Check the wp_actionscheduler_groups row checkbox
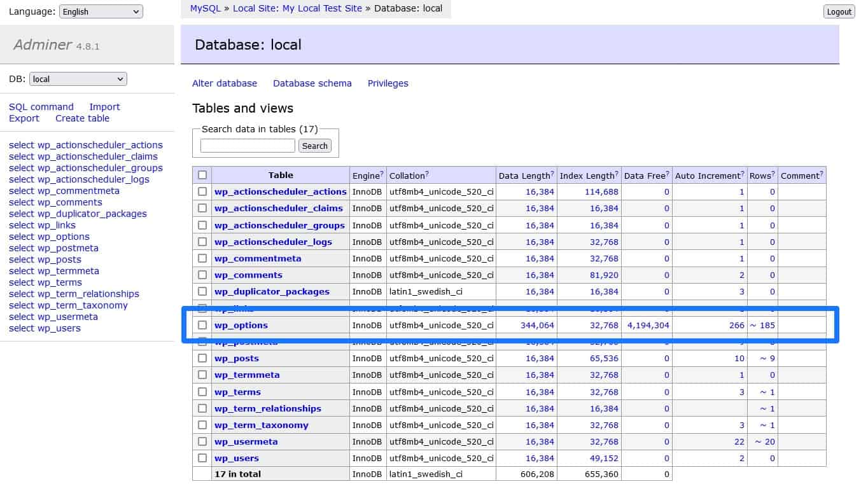This screenshot has width=868, height=491. point(202,225)
